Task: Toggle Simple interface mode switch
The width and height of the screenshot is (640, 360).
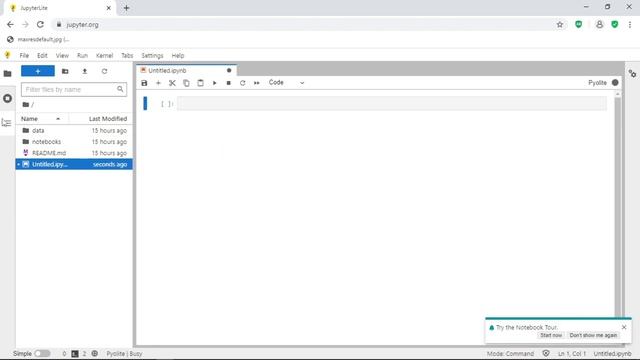Action: click(x=42, y=353)
